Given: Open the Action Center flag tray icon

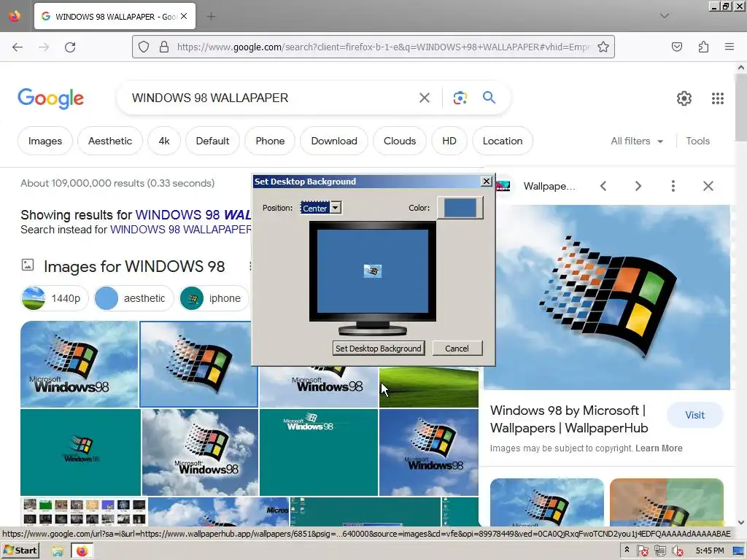Looking at the screenshot, I should tap(642, 551).
